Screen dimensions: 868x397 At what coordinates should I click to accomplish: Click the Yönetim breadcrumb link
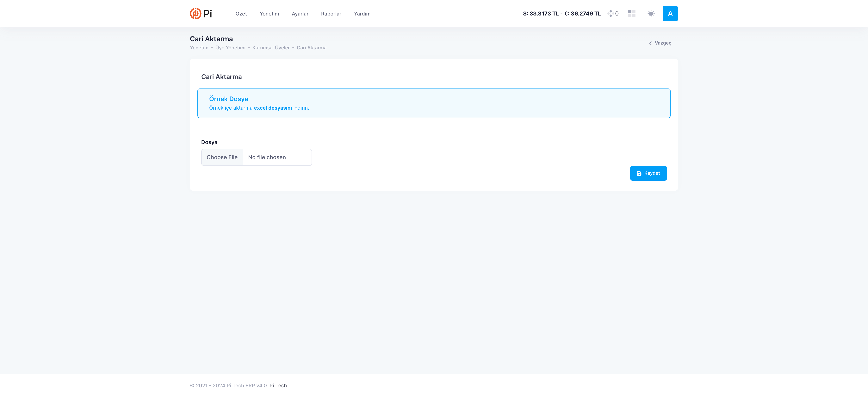pos(199,48)
